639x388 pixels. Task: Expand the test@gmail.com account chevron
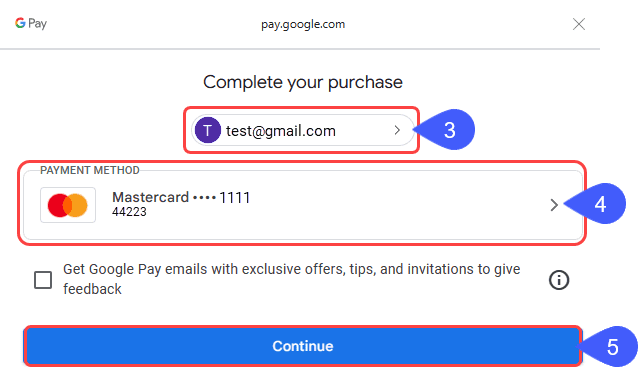[397, 130]
